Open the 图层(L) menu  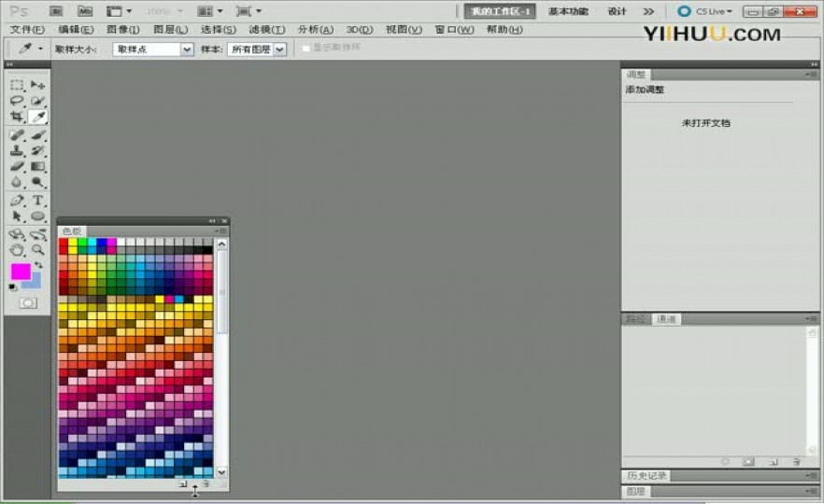[170, 30]
